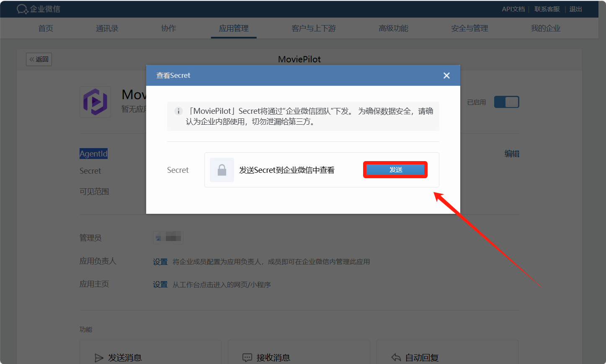Click the info icon in notice
The width and height of the screenshot is (606, 364).
pyautogui.click(x=178, y=111)
